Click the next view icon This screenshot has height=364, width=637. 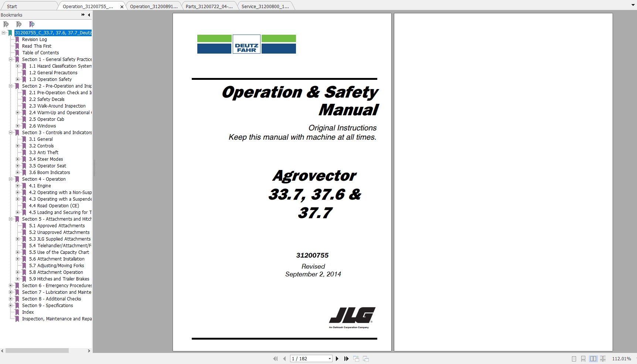coord(366,358)
